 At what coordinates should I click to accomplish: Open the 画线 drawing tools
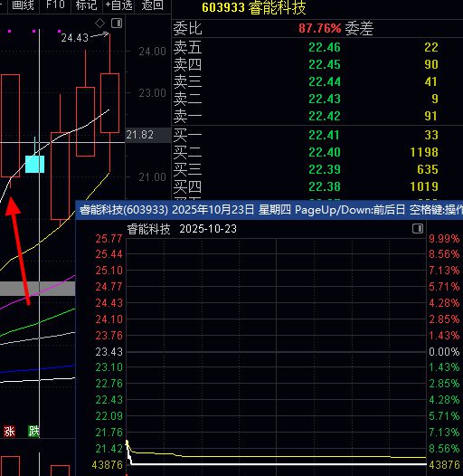[x=23, y=5]
